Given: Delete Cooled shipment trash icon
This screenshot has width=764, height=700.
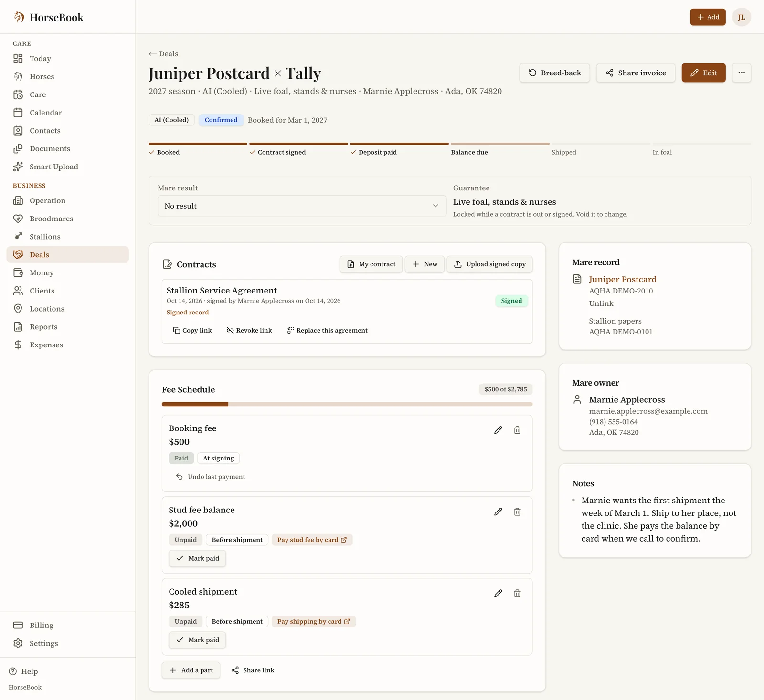Looking at the screenshot, I should coord(517,593).
